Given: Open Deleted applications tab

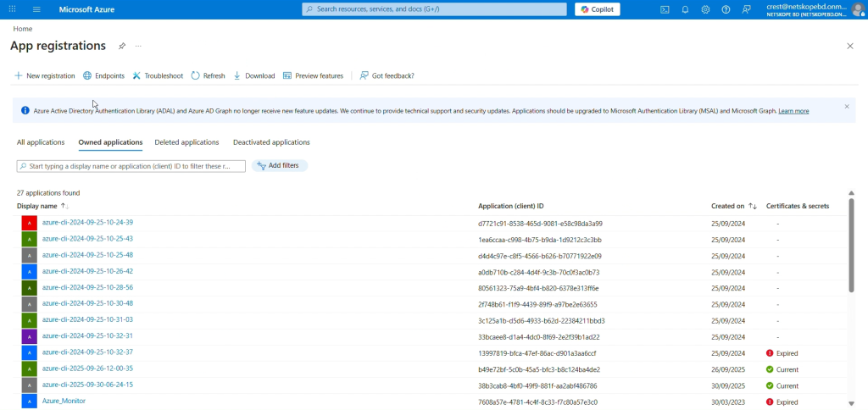Looking at the screenshot, I should (x=186, y=142).
